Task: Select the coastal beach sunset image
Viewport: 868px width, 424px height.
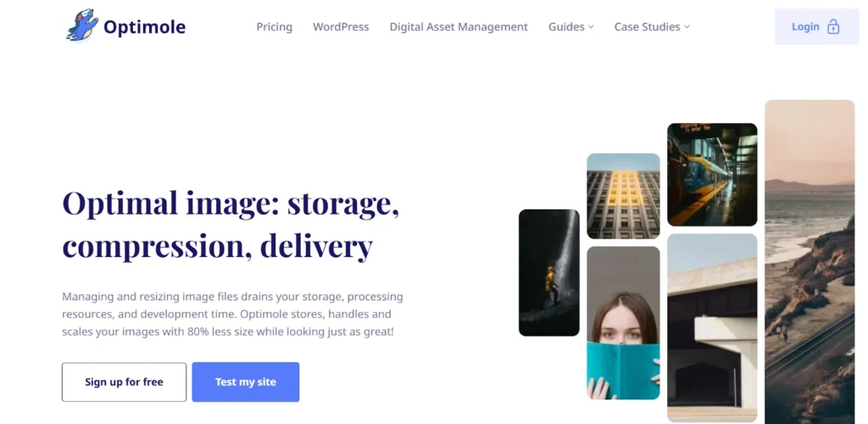Action: [x=810, y=262]
